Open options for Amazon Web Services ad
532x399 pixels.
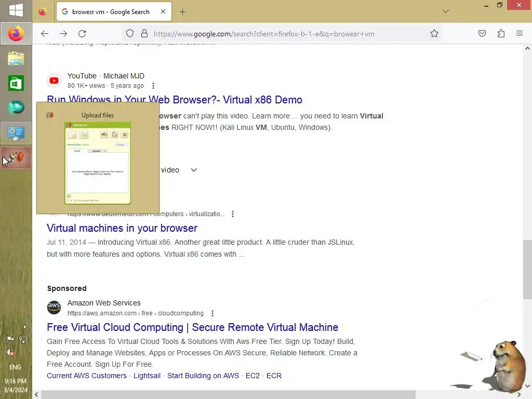click(x=212, y=313)
